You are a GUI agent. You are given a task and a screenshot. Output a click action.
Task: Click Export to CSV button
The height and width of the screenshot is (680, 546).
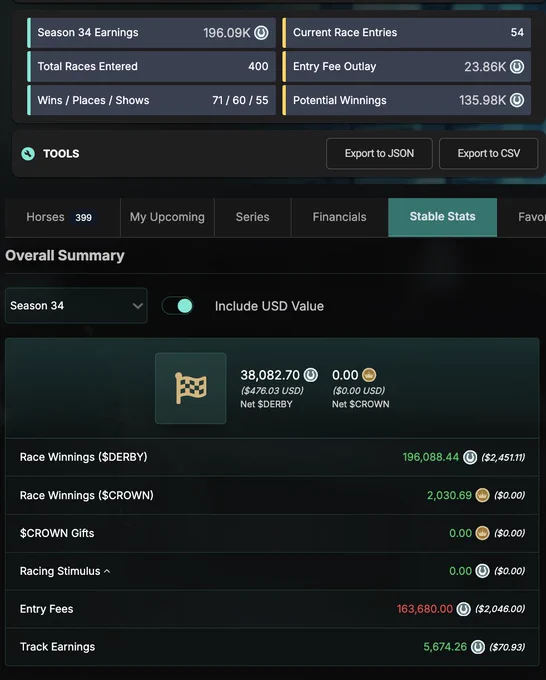click(x=489, y=154)
